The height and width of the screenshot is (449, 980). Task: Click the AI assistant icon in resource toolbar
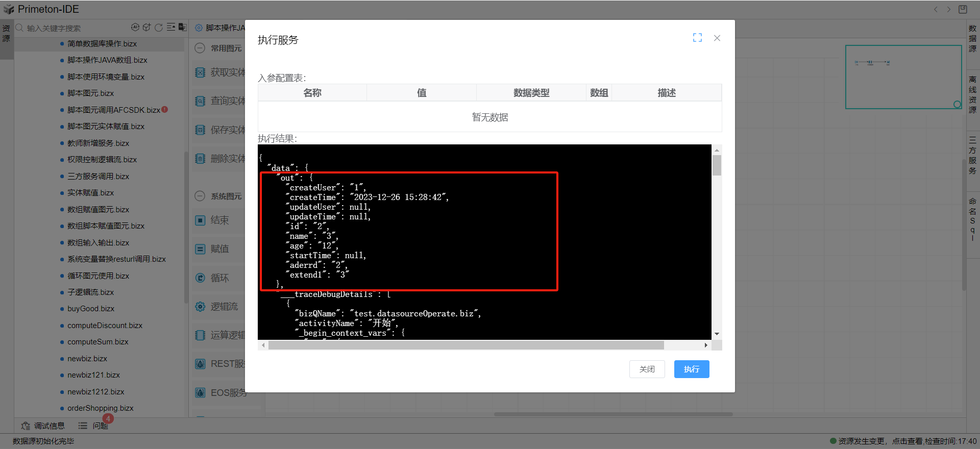[x=135, y=28]
